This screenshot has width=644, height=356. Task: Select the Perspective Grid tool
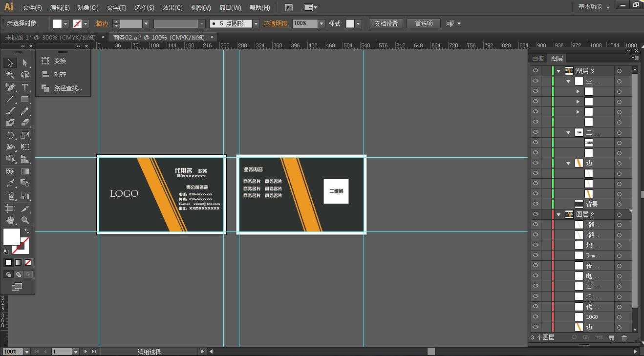point(25,159)
